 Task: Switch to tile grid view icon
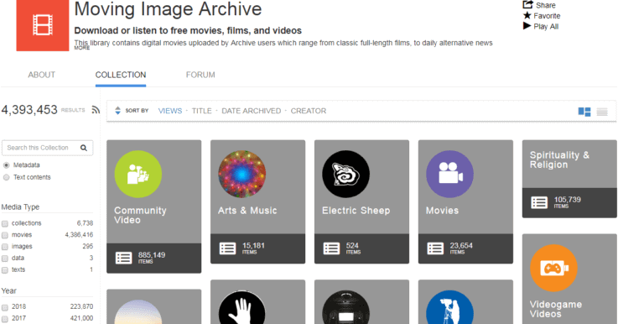pyautogui.click(x=584, y=112)
